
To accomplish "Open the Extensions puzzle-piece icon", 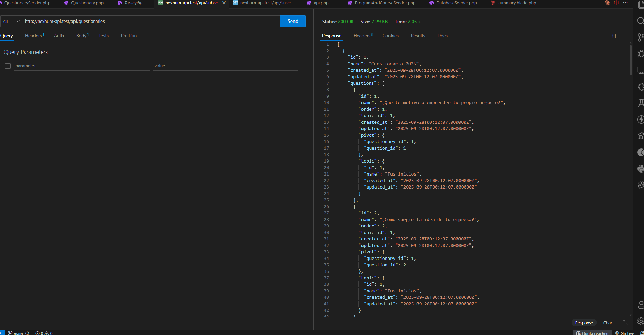I will point(640,86).
